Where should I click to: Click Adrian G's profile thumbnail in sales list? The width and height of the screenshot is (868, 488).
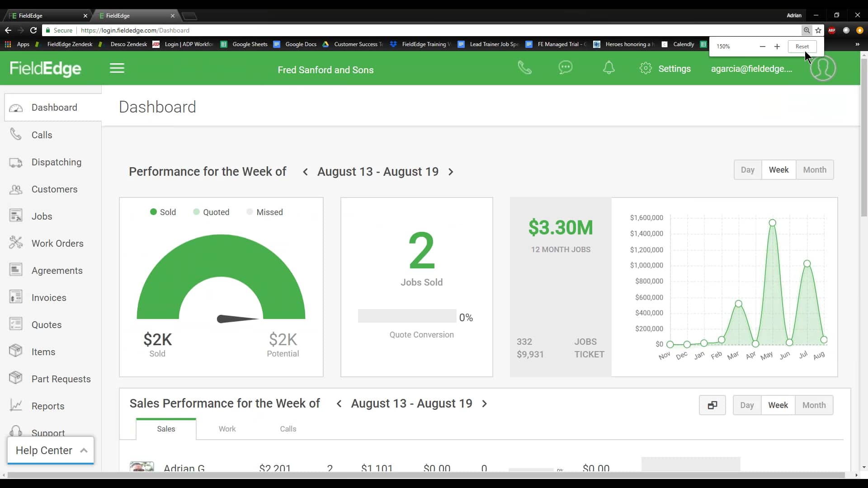coord(142,467)
